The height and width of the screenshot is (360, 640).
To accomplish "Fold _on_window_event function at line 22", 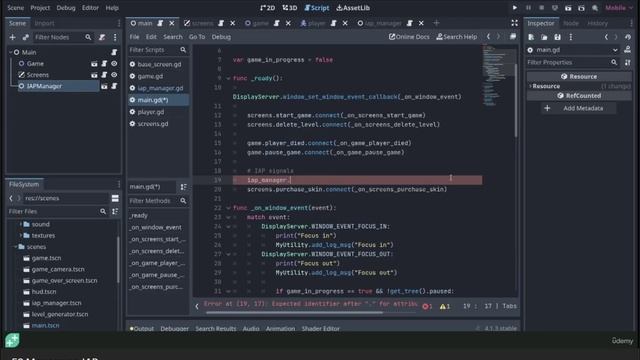I will pos(228,208).
